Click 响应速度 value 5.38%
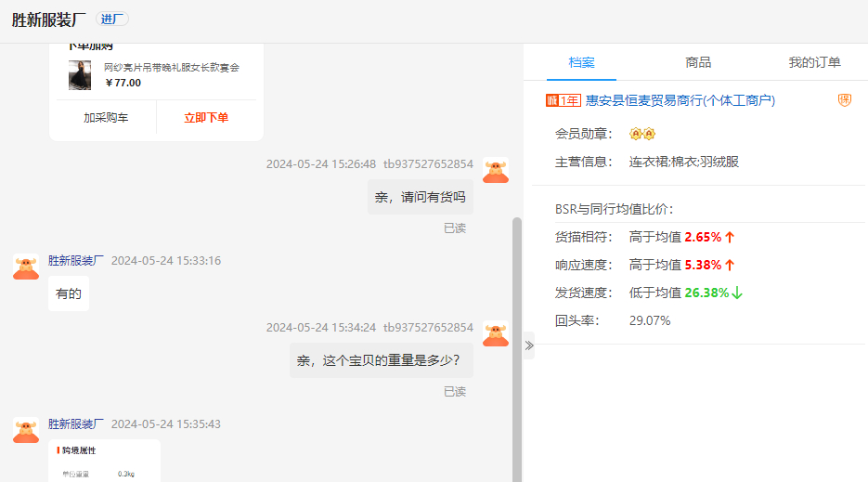The height and width of the screenshot is (482, 868). (x=703, y=265)
